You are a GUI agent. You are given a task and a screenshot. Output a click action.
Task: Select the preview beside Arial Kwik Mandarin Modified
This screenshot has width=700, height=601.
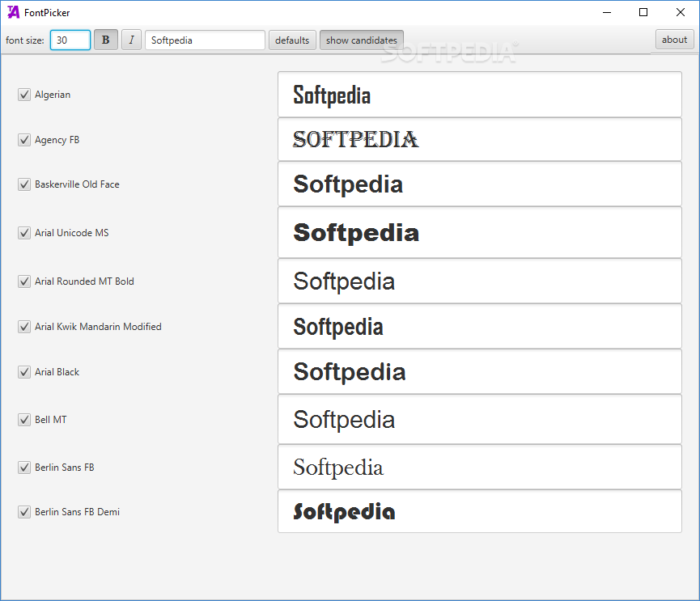pos(480,326)
